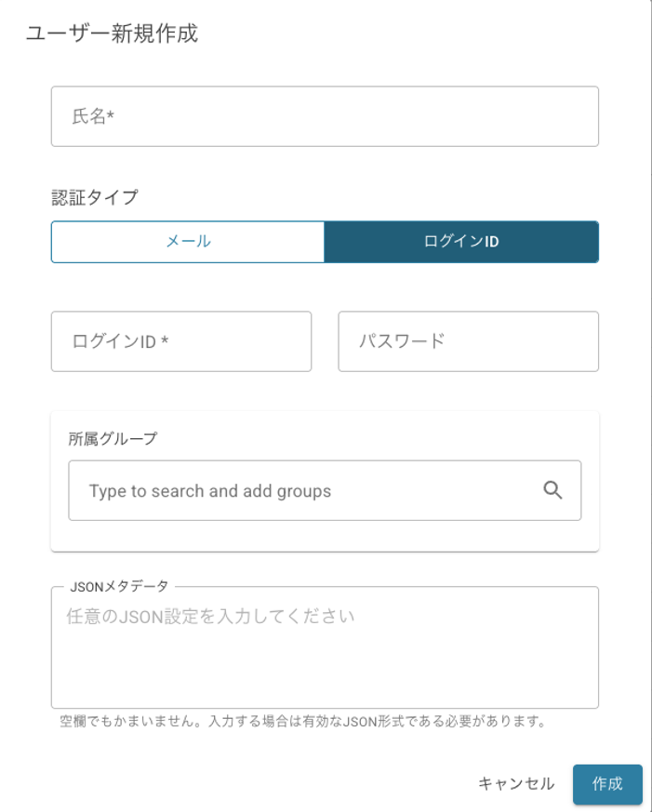Image resolution: width=652 pixels, height=812 pixels.
Task: Click the 任意のJSON設定を入力してください placeholder text
Action: coord(210,616)
